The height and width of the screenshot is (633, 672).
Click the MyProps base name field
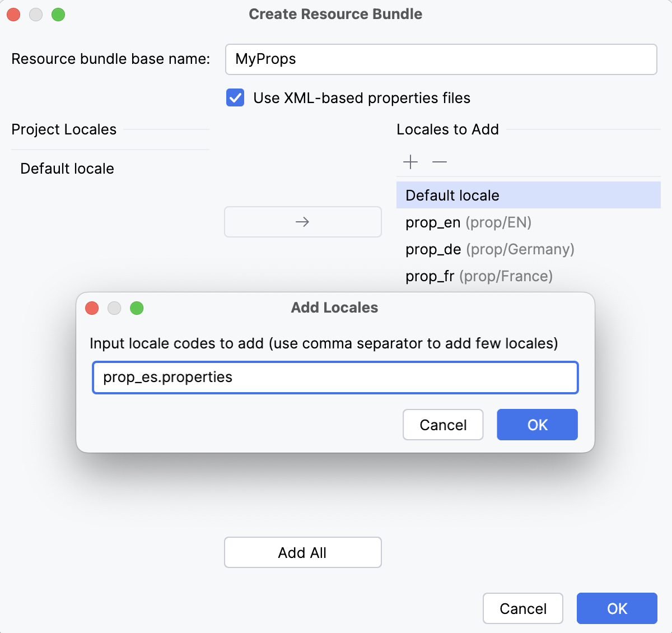point(441,59)
